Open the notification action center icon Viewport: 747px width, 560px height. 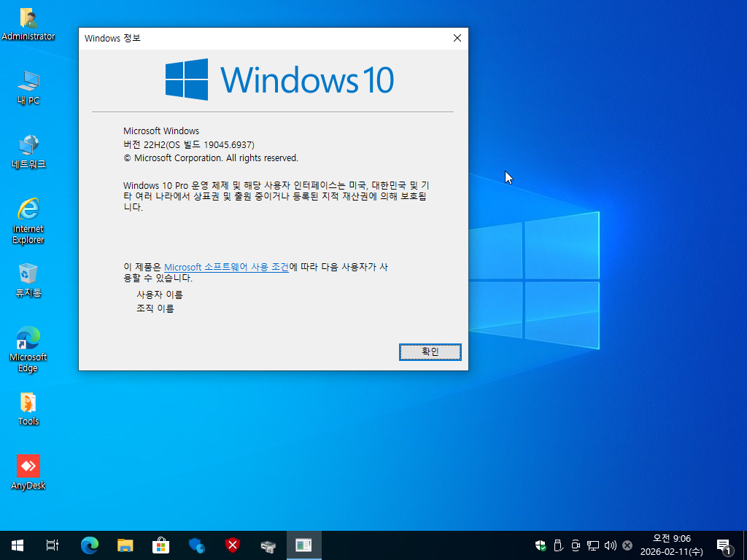click(x=724, y=545)
